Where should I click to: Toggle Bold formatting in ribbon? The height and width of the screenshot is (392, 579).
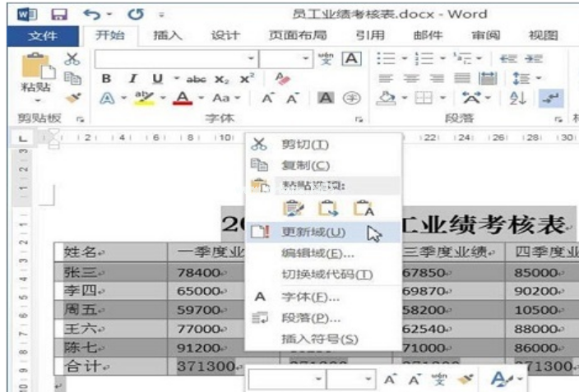pyautogui.click(x=107, y=78)
